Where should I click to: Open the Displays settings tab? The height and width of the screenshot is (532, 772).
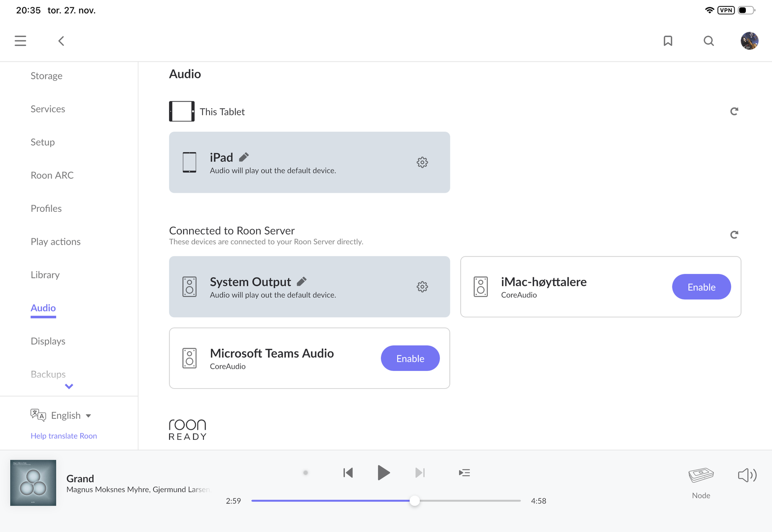(48, 341)
